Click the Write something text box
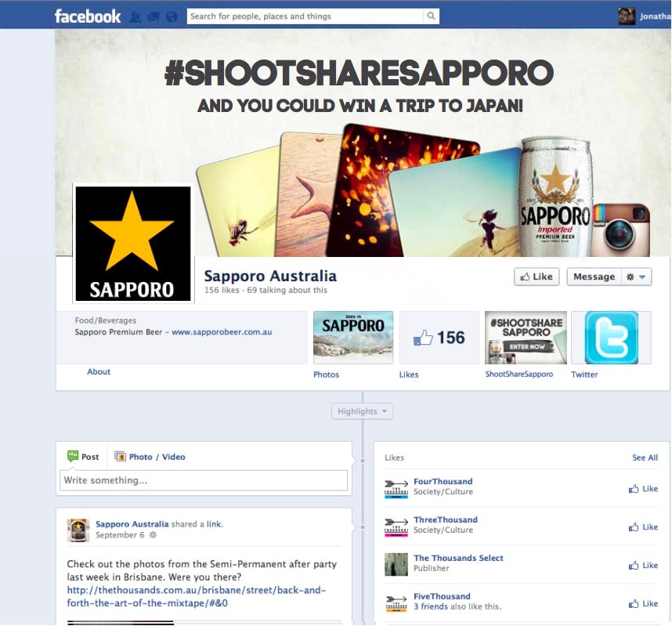Screen dimensions: 672x626 [x=204, y=480]
